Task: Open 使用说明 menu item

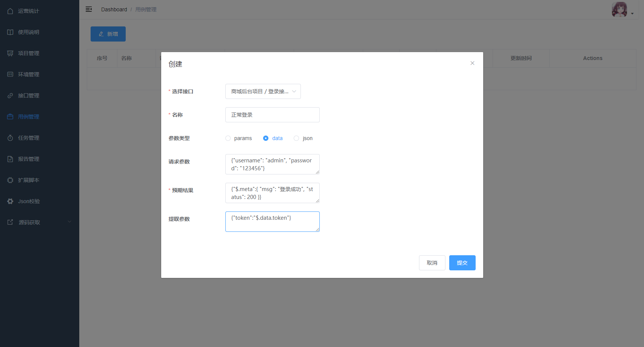Action: pos(40,32)
